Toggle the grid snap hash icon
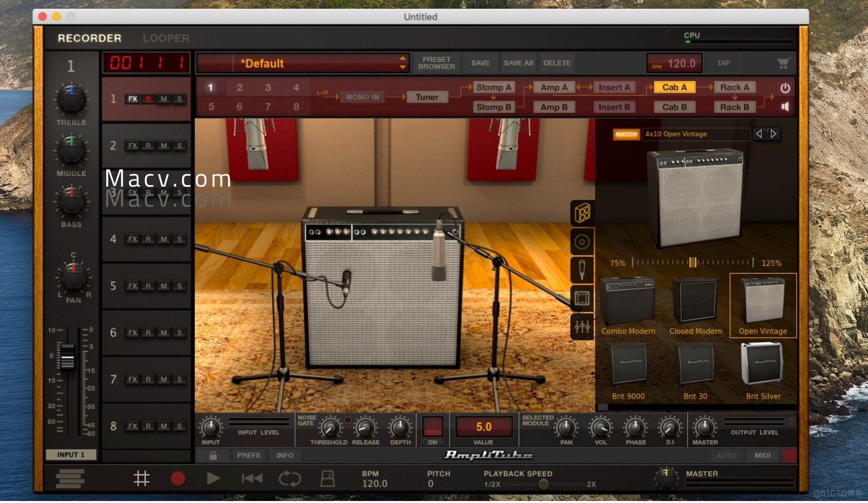Screen dimensions: 868x503 coord(142,479)
